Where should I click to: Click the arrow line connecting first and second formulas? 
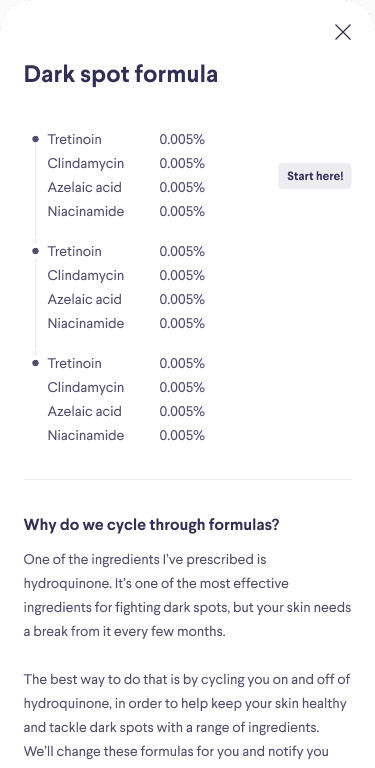(35, 194)
